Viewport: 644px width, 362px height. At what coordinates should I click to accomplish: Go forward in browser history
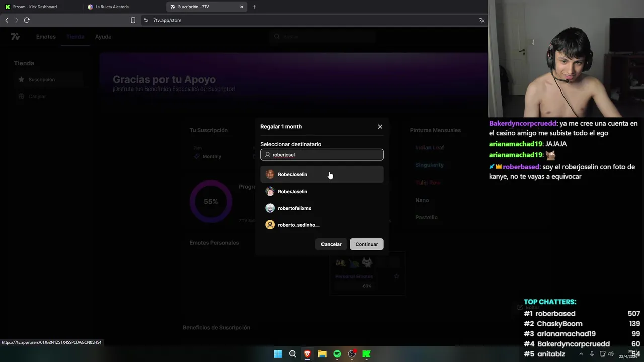click(x=16, y=20)
